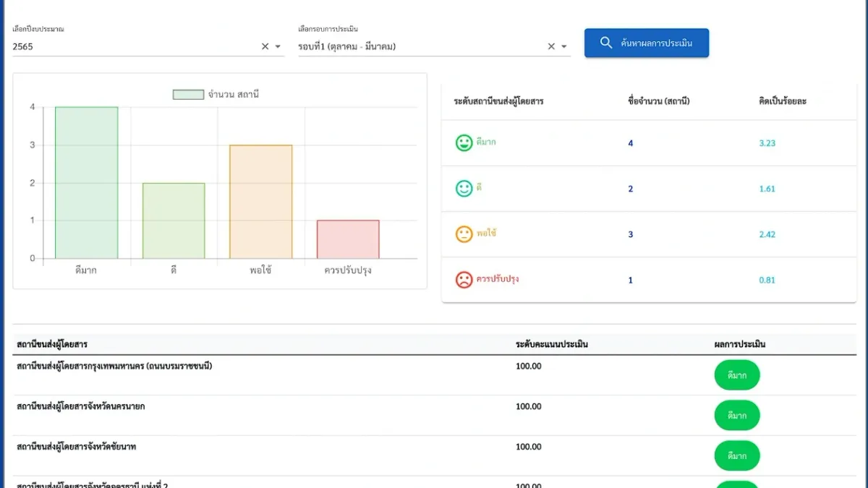Clear the evaluation round selection
This screenshot has width=868, height=488.
[551, 46]
